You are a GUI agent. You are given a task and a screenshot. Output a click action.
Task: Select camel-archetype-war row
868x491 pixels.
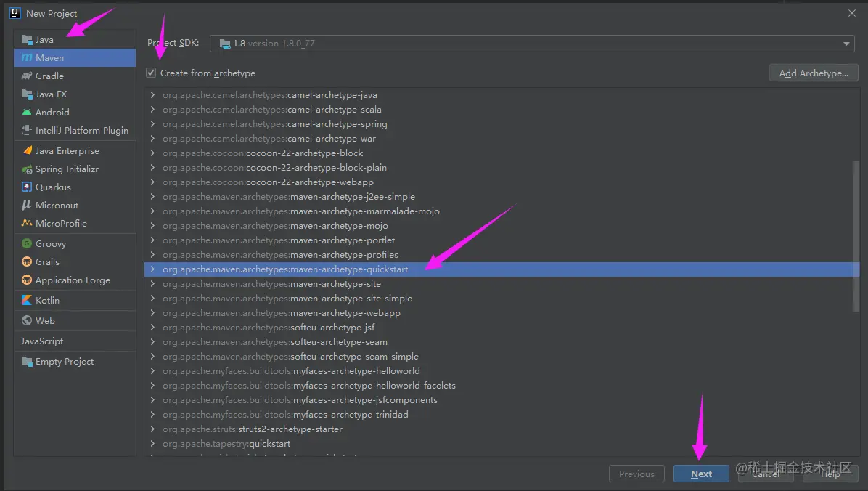[x=501, y=139]
